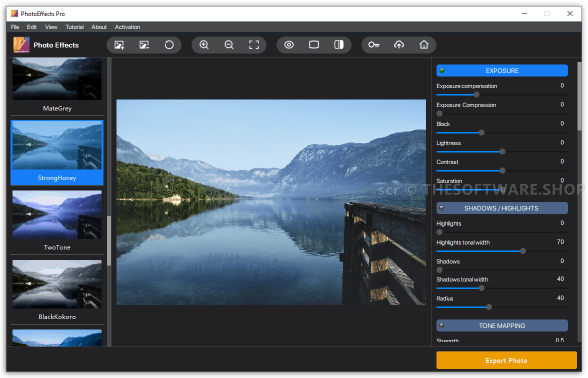Click the cloud upload icon
The image size is (588, 378).
[x=399, y=45]
